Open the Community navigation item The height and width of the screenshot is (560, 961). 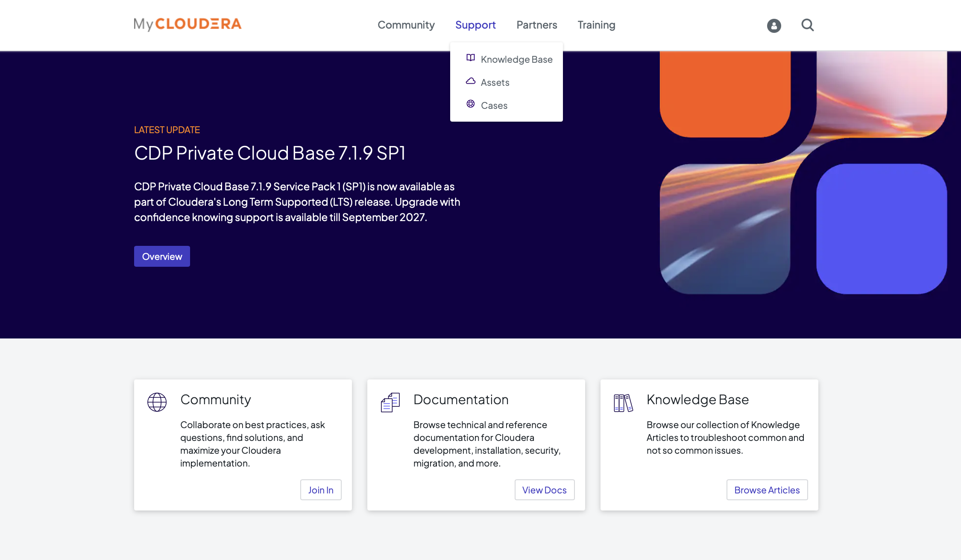click(x=406, y=25)
